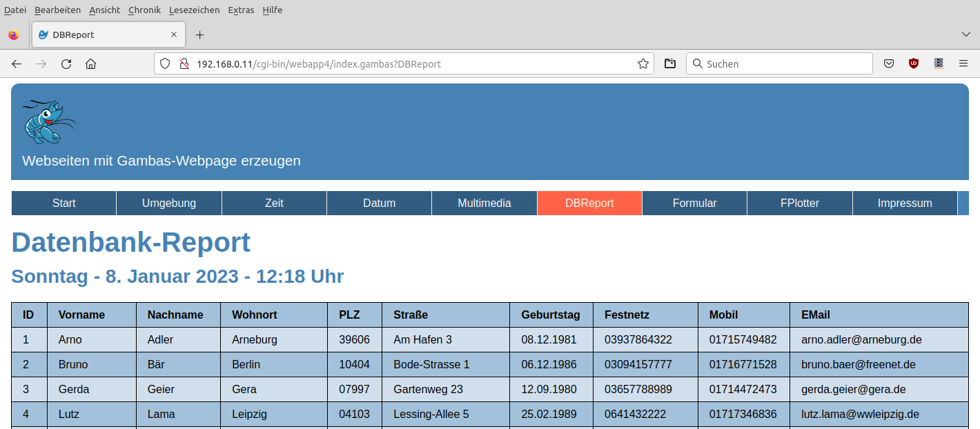Open the Chronik menu

pyautogui.click(x=144, y=10)
